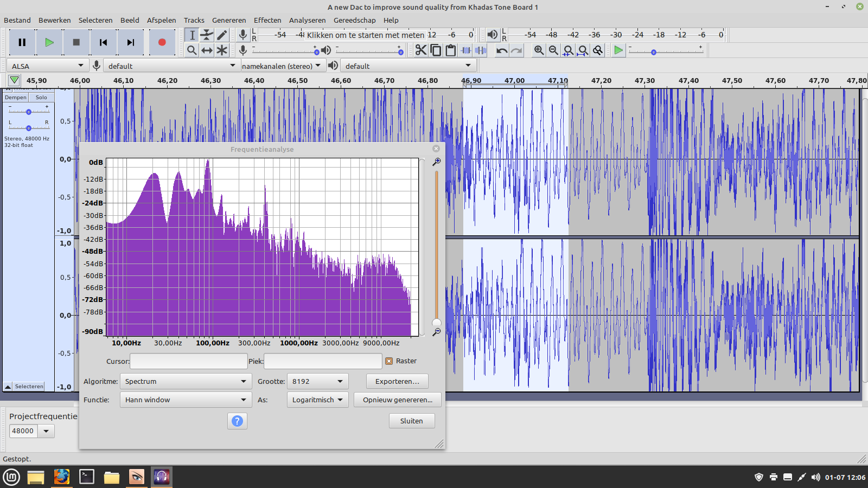Zoom in the frequency analysis graph

pos(436,162)
